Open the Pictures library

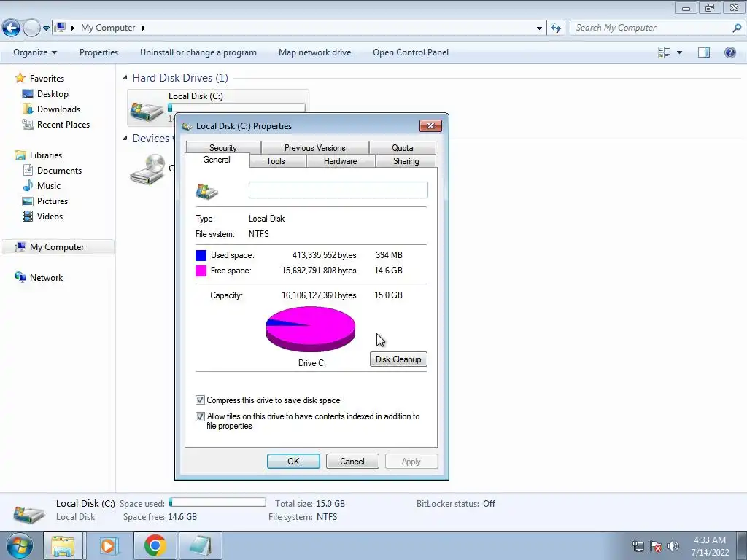53,201
